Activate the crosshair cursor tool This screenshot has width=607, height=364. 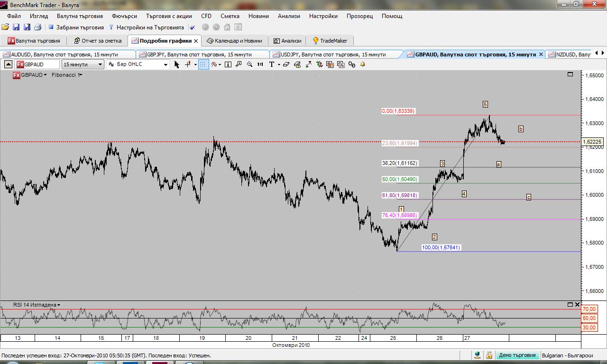pos(188,64)
